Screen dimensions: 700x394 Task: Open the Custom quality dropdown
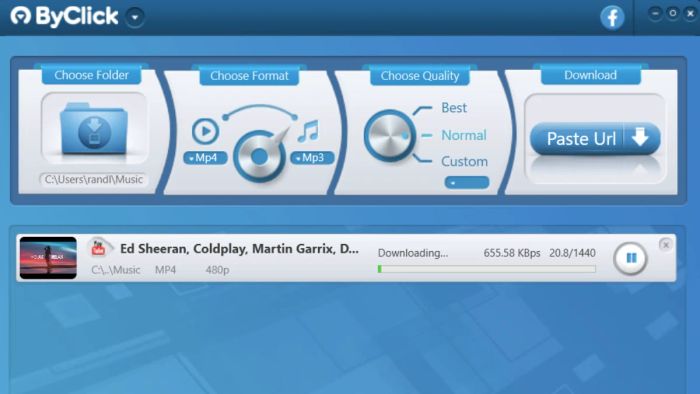point(467,182)
